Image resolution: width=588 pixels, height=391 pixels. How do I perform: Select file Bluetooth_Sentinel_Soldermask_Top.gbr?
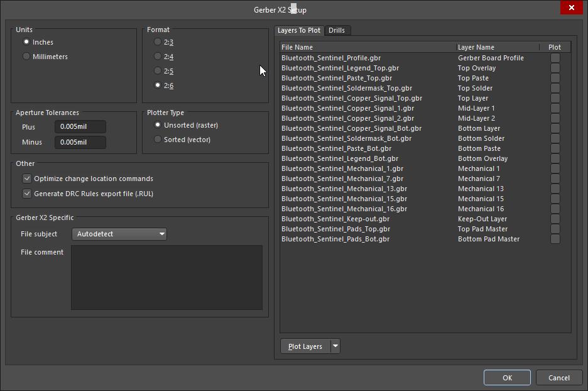[x=347, y=88]
